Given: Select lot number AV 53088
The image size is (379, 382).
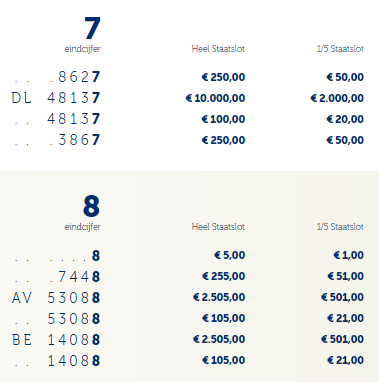Looking at the screenshot, I should 56,297.
